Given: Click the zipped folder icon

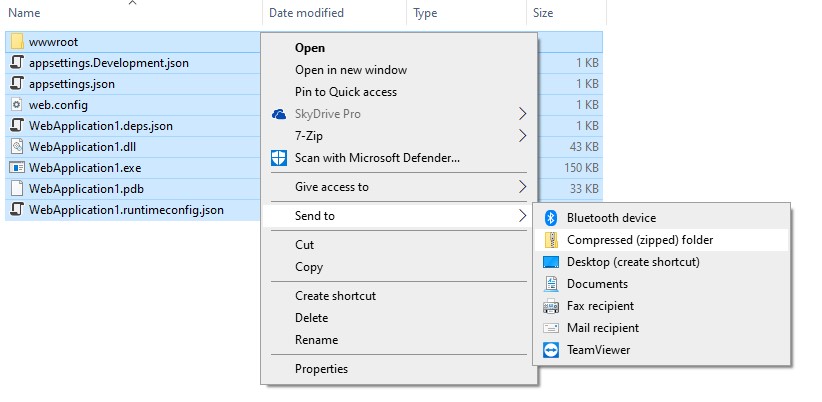Looking at the screenshot, I should click(x=551, y=240).
